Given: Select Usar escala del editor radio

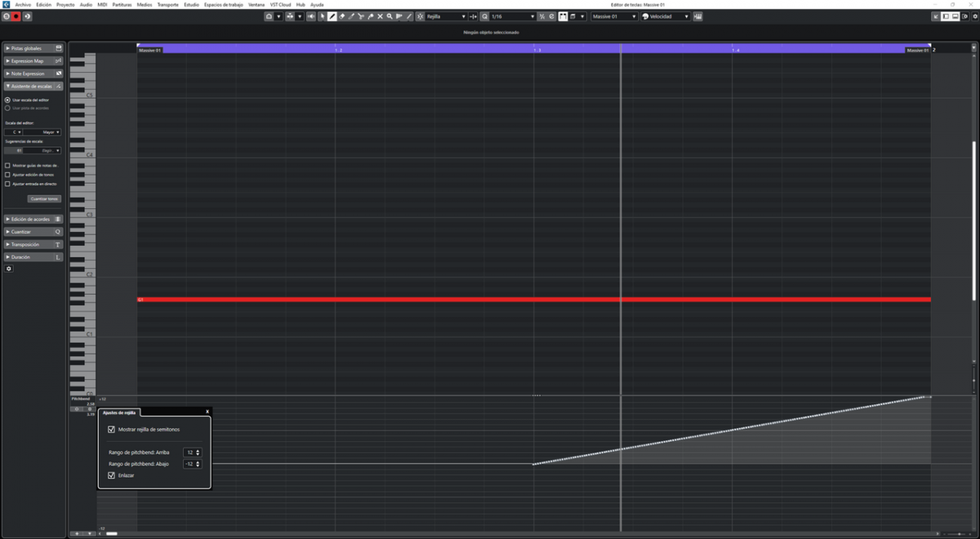Looking at the screenshot, I should (x=8, y=100).
